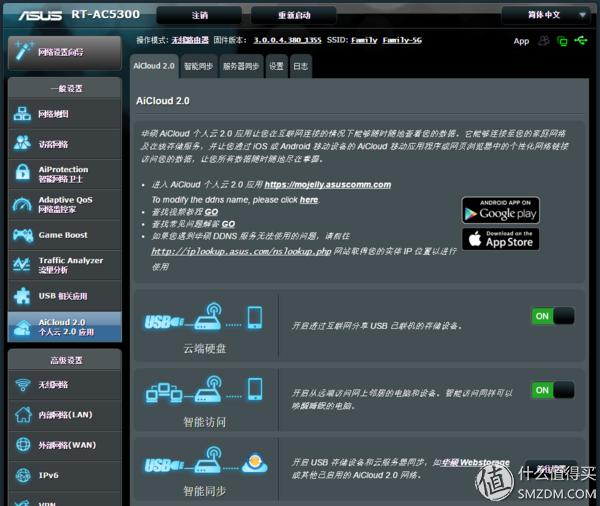Click the green USB status icon
The height and width of the screenshot is (506, 600).
coord(581,40)
